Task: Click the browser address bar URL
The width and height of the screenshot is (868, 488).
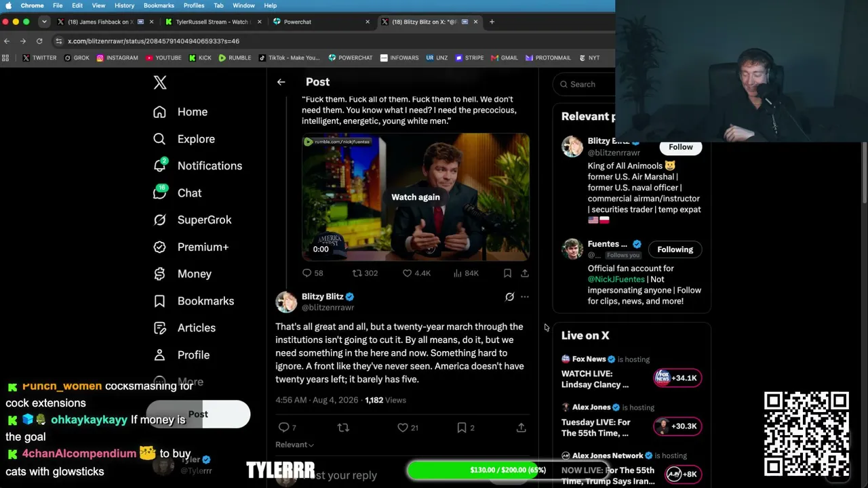Action: (153, 41)
